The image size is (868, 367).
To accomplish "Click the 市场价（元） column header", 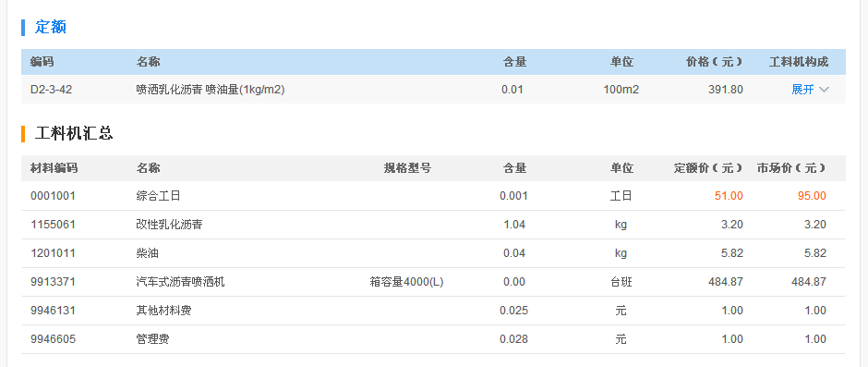I will coord(791,168).
